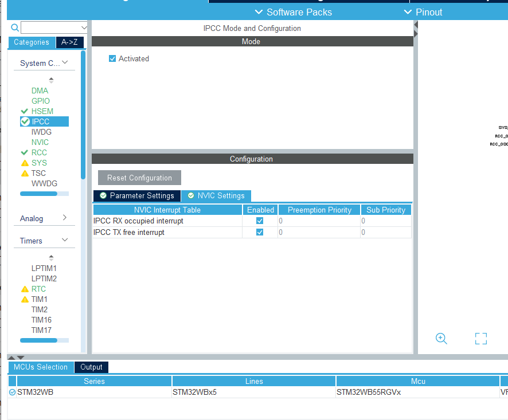Collapse the Timers category
This screenshot has width=508, height=420.
point(65,240)
